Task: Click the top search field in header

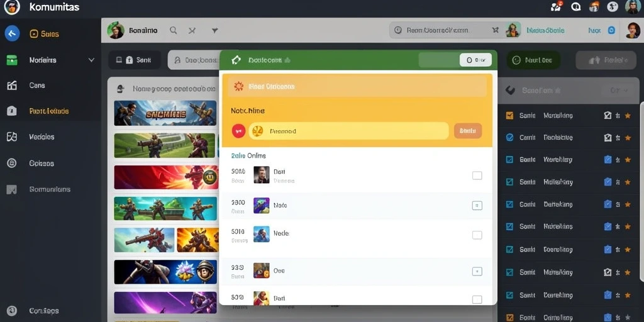Action: 438,30
